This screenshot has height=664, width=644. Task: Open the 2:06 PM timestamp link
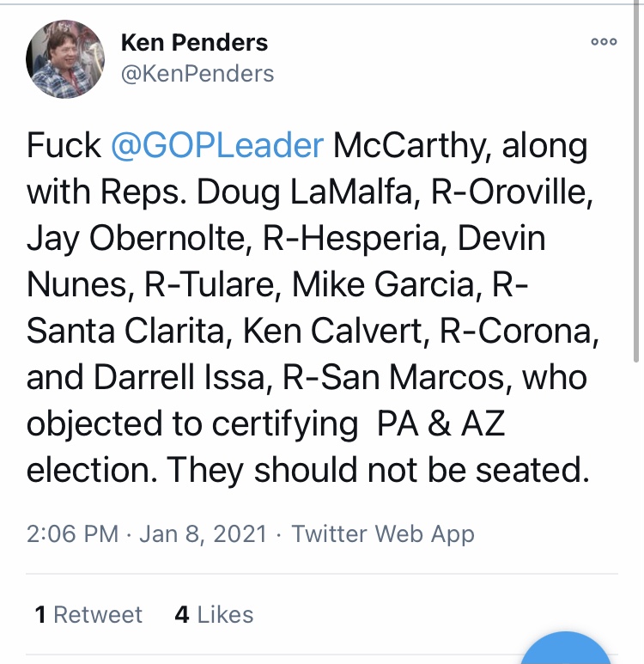click(72, 533)
